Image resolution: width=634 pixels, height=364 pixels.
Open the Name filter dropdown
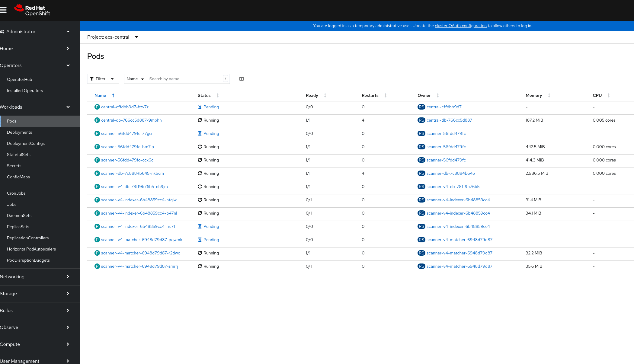134,79
